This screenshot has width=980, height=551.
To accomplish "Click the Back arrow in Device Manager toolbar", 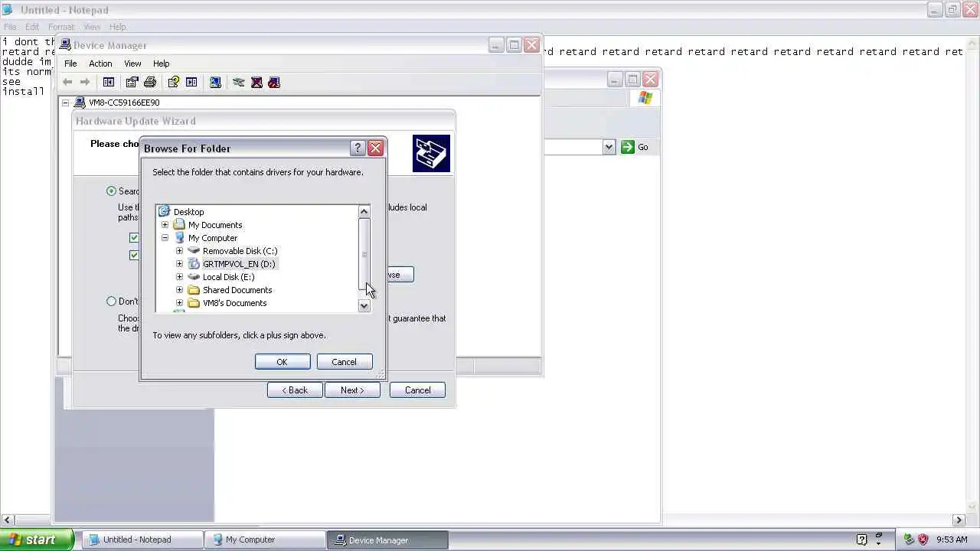I will (x=67, y=82).
